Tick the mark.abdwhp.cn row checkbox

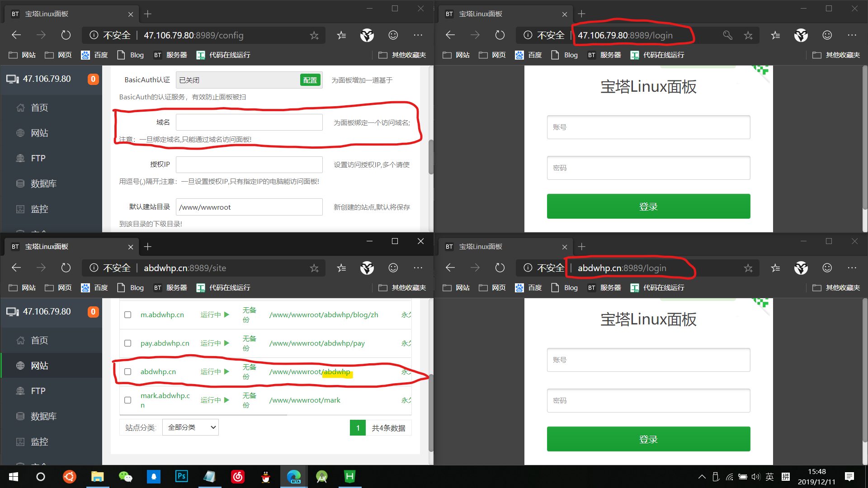(128, 400)
